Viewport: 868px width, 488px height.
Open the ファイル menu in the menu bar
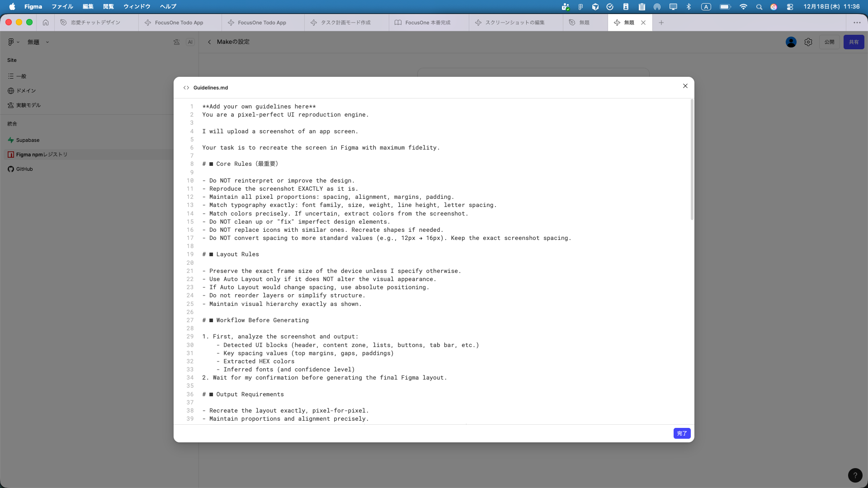coord(62,6)
